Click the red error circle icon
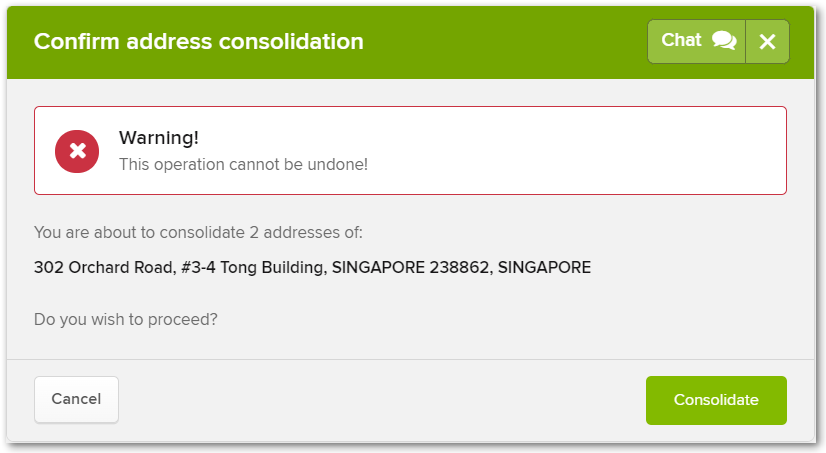This screenshot has height=453, width=826. (77, 151)
